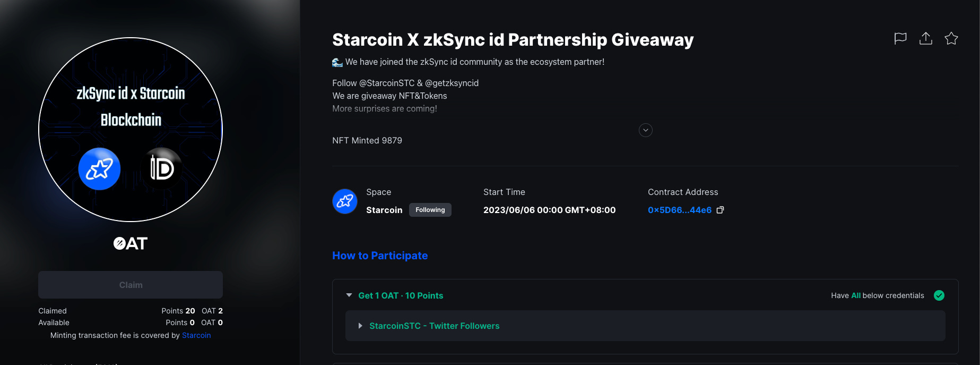980x365 pixels.
Task: Open the Starcoin fee sponsor link
Action: (x=196, y=335)
